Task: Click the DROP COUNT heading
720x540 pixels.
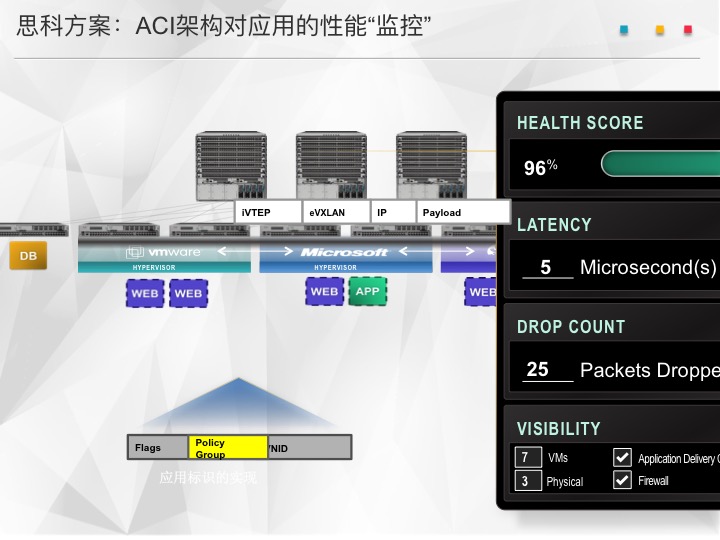Action: [571, 326]
